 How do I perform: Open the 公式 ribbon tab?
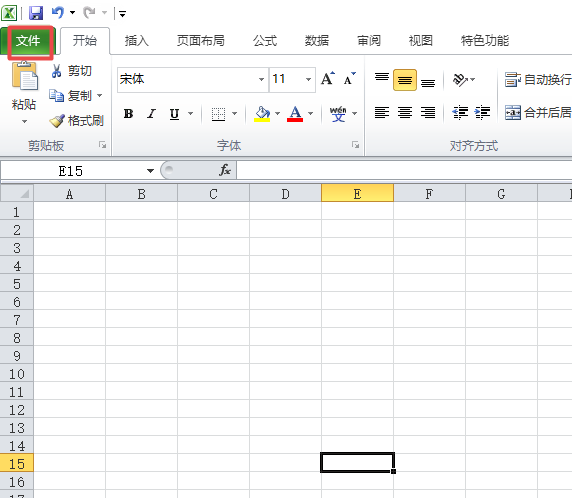point(265,41)
